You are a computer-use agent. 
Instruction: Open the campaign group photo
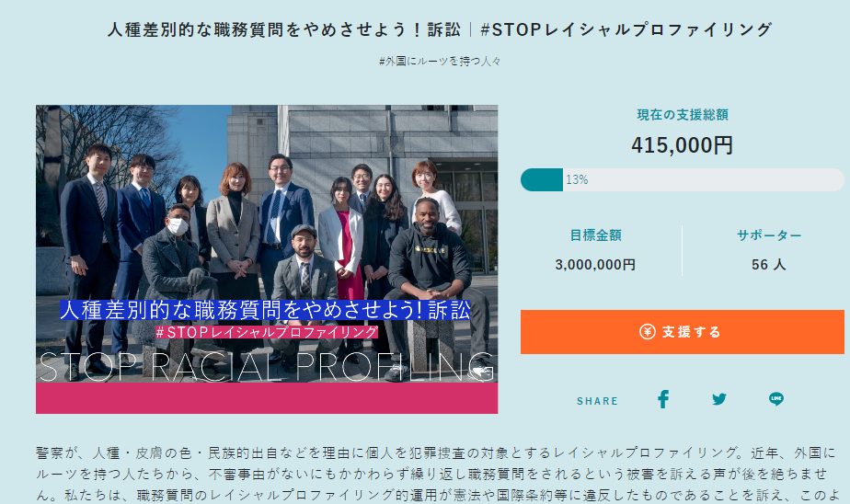pyautogui.click(x=267, y=259)
